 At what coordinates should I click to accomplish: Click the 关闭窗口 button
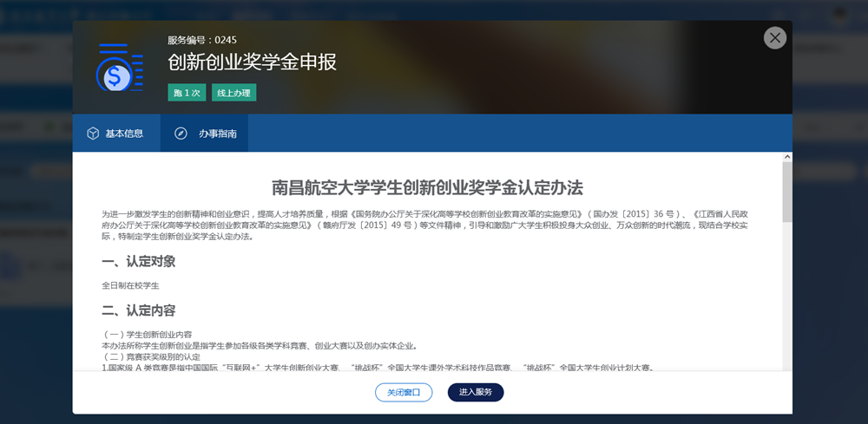(404, 393)
